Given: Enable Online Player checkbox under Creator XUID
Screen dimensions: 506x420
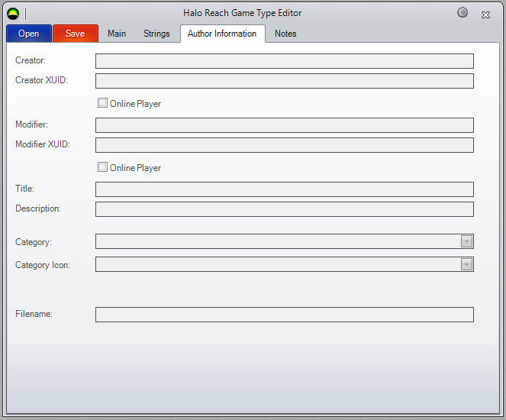Looking at the screenshot, I should (x=103, y=103).
